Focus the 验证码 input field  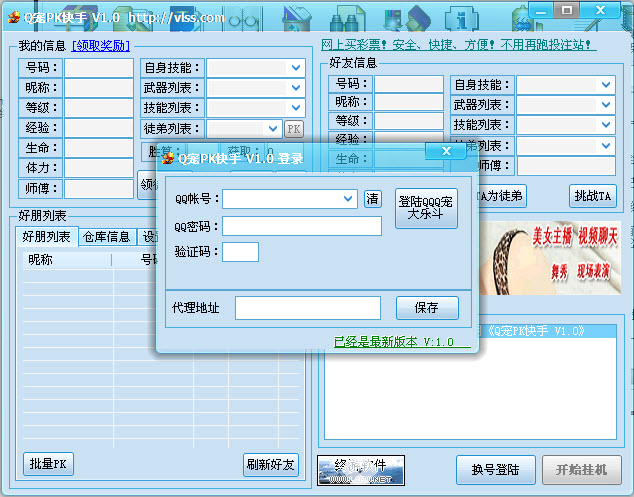click(240, 252)
